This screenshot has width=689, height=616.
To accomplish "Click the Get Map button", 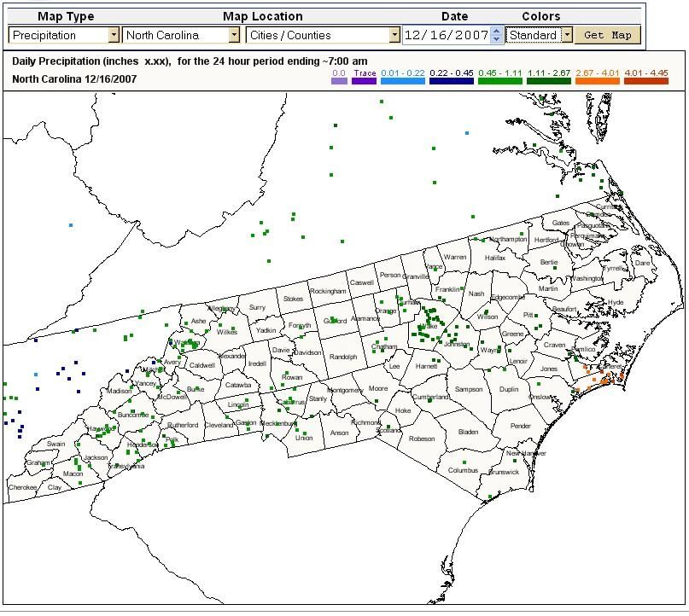I will [609, 35].
